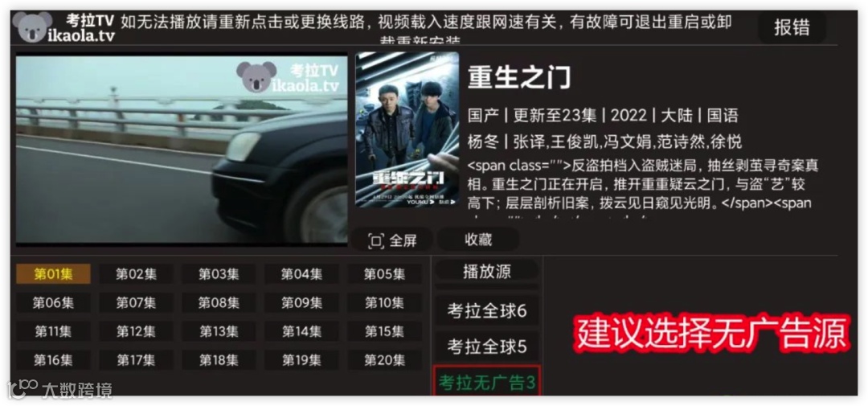The image size is (868, 406).
Task: Choose the 考拉全球5 playback source
Action: 486,347
